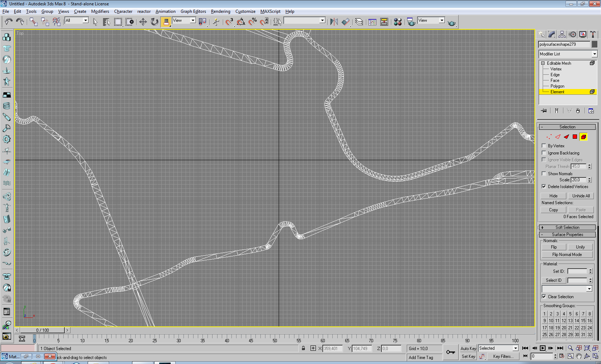Click the Unify normals button
The height and width of the screenshot is (364, 601).
[580, 247]
